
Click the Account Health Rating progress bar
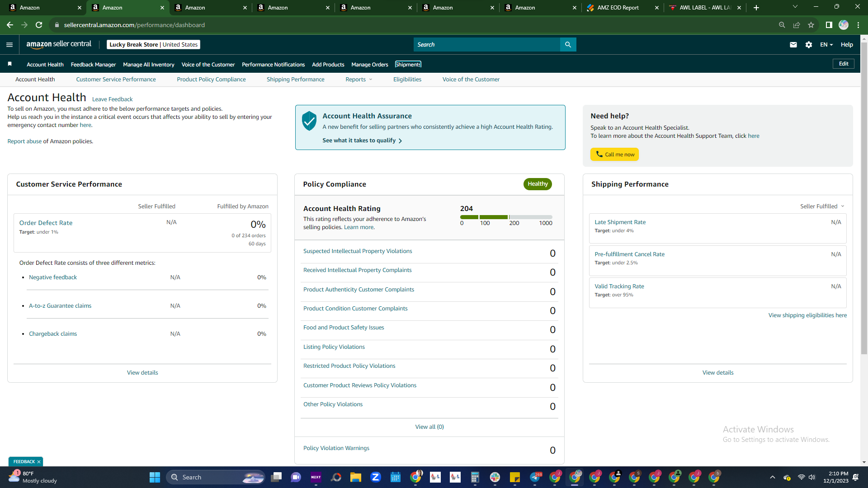[x=506, y=217]
